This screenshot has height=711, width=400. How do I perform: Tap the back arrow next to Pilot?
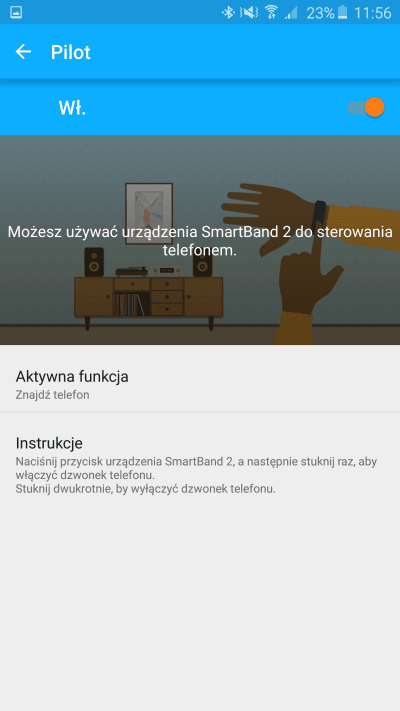[23, 52]
